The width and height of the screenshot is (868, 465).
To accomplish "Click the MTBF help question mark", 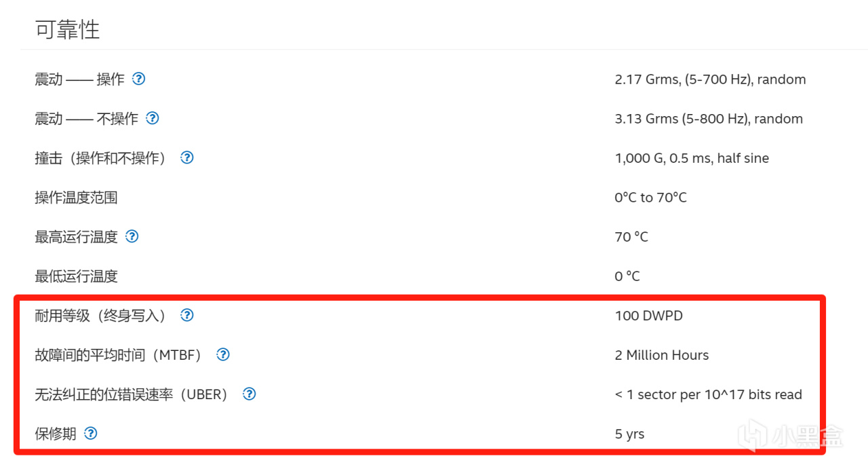I will coord(223,354).
